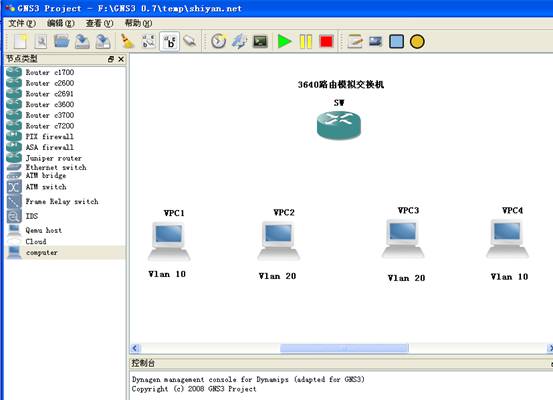Image resolution: width=553 pixels, height=400 pixels.
Task: Click the VPC3 computer on canvas
Action: (403, 239)
